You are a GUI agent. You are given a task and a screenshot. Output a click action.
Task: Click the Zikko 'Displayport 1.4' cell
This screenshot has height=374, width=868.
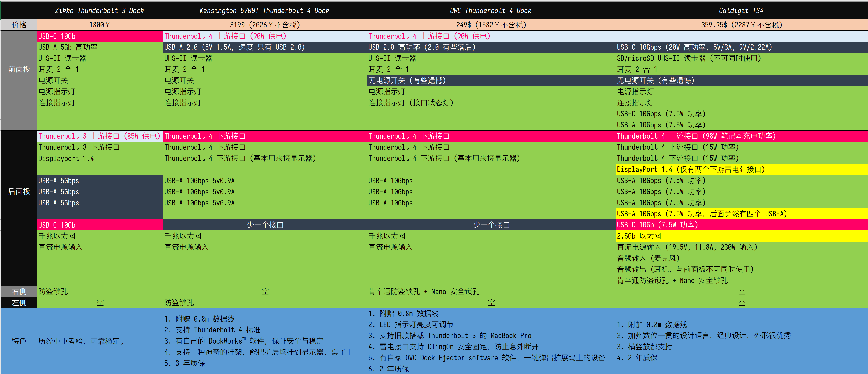coord(100,158)
